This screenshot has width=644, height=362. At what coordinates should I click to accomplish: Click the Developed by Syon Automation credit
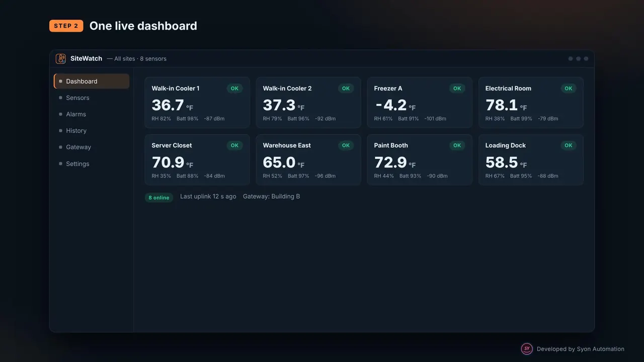pos(581,349)
